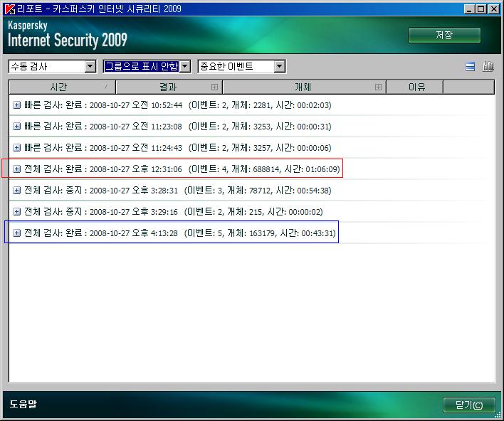Maximize the report window
504x421 pixels.
click(x=481, y=9)
